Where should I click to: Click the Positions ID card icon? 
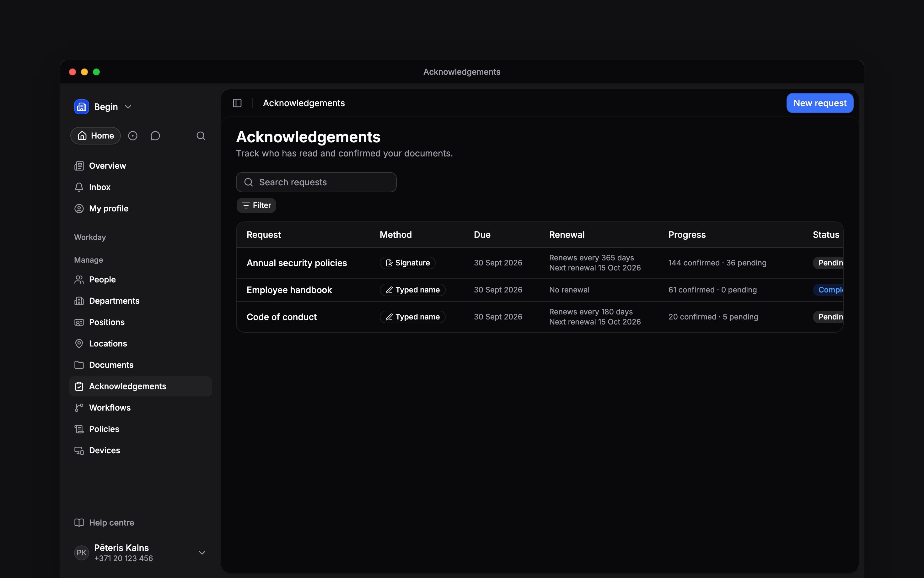coord(79,322)
